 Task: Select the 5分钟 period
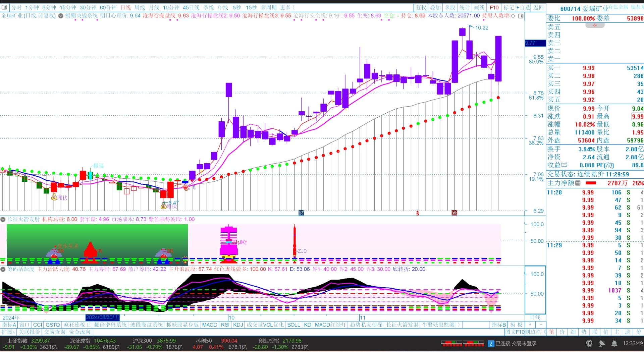[49, 7]
